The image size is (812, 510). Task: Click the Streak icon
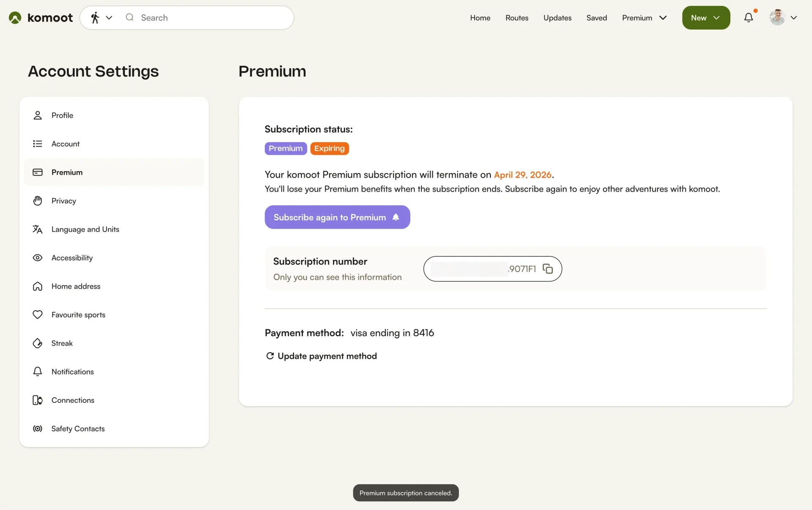38,343
